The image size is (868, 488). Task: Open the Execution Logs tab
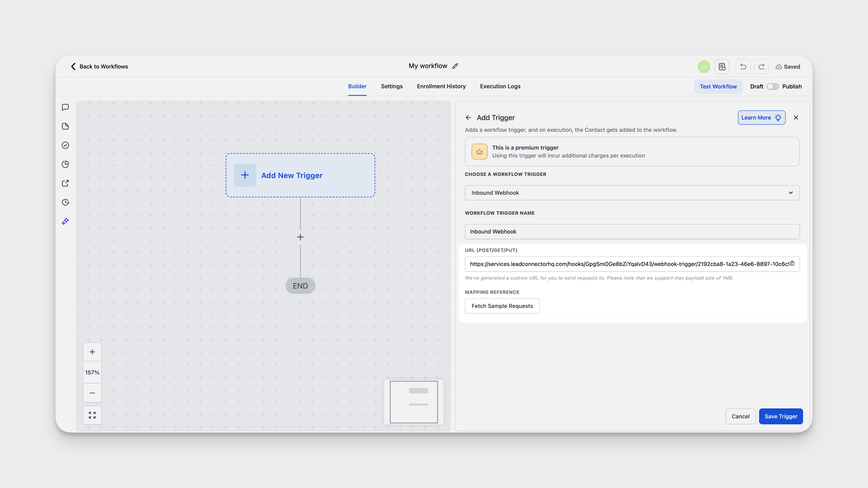(x=500, y=86)
